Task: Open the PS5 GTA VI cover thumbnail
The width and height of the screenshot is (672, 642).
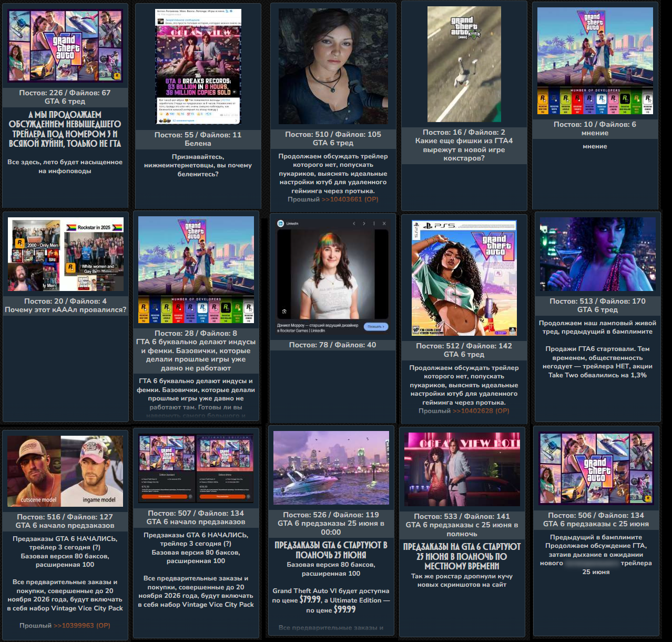Action: [464, 278]
